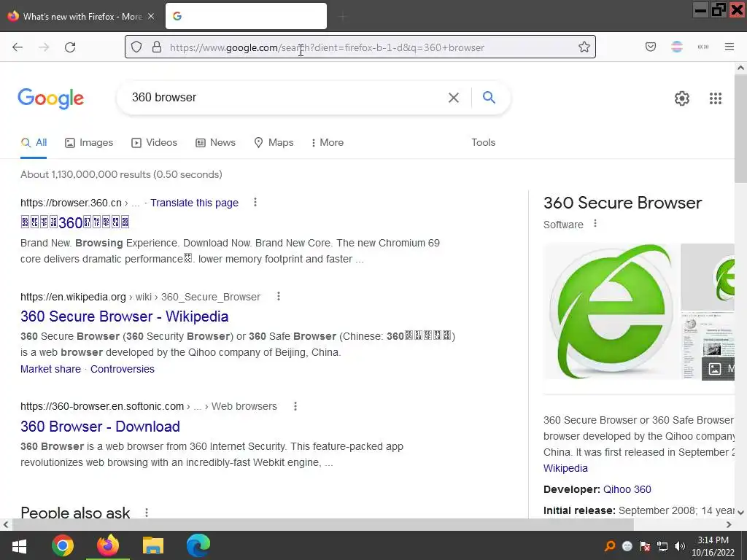Open the taskbar clock and date
The height and width of the screenshot is (560, 747).
(x=713, y=546)
